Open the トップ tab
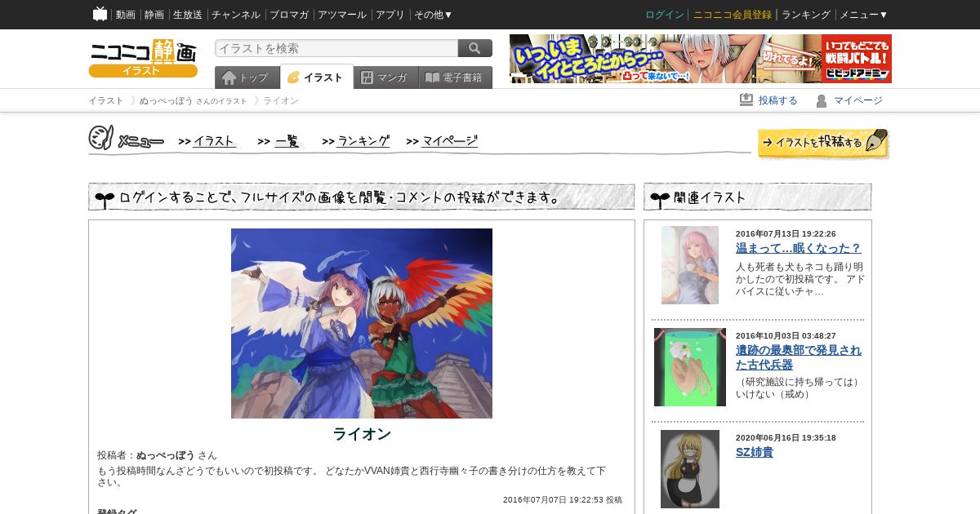980x514 pixels. pyautogui.click(x=247, y=78)
